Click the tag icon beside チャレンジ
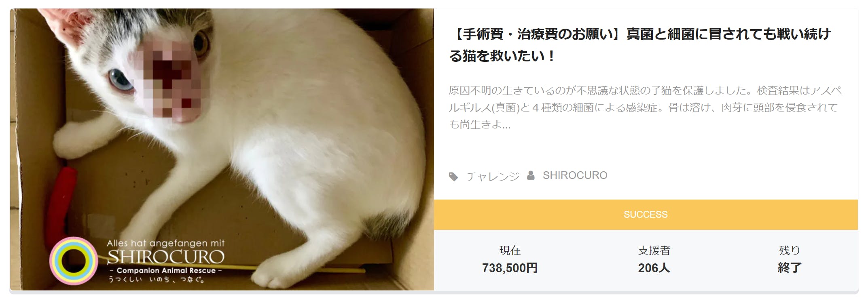Screen dimensions: 868x305 point(454,177)
